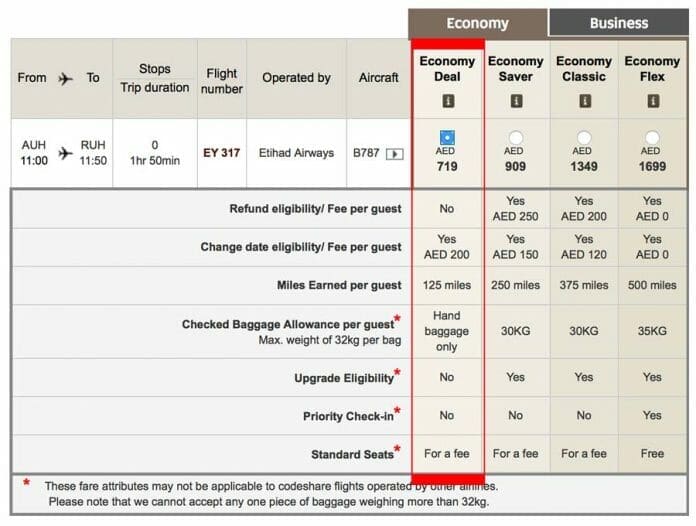Viewport: 696px width, 526px height.
Task: Select the Economy Deal AED 719 fare
Action: coord(447,138)
